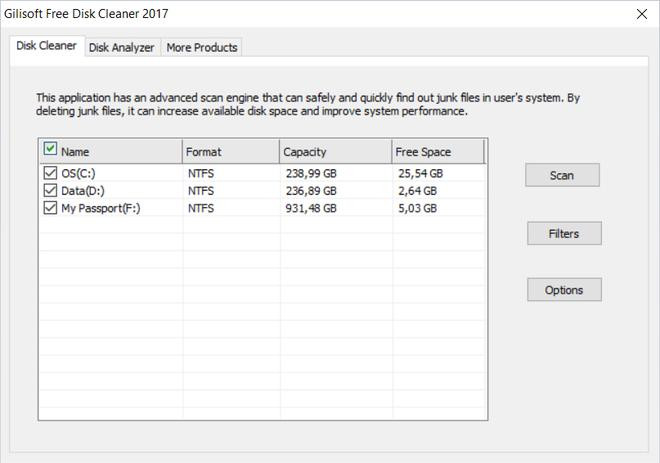Click the 931,48 GB capacity cell
Viewport: 660px width, 463px height.
coord(311,209)
